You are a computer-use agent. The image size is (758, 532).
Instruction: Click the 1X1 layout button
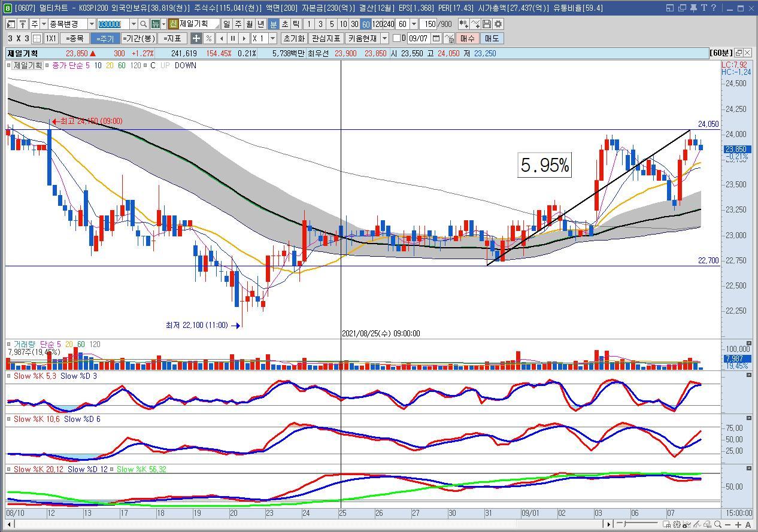coord(51,38)
